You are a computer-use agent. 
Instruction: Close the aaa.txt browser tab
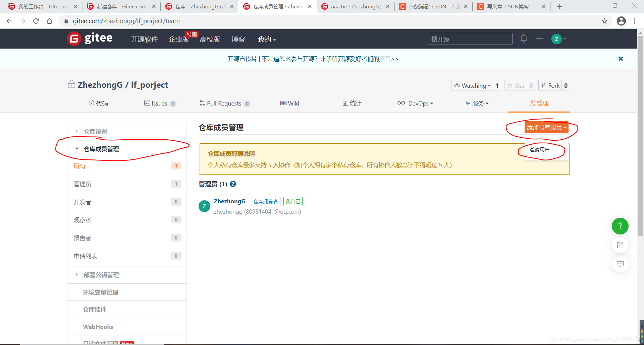[x=388, y=6]
